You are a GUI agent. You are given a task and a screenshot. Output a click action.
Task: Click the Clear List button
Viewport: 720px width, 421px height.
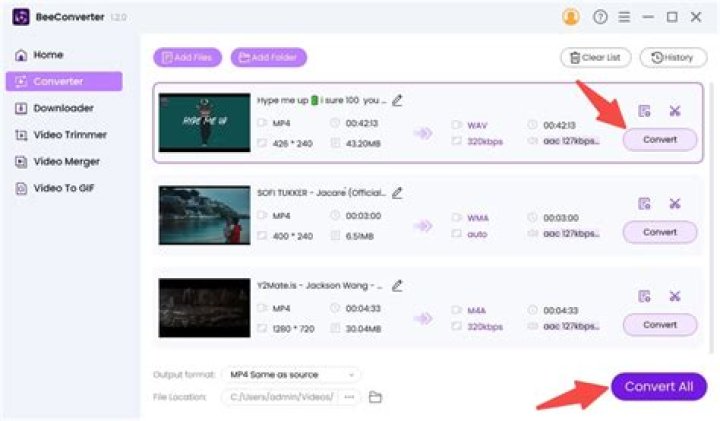(x=596, y=58)
